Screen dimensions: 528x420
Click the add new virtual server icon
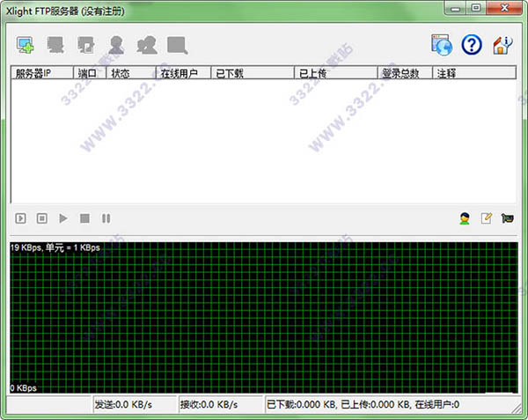[26, 45]
